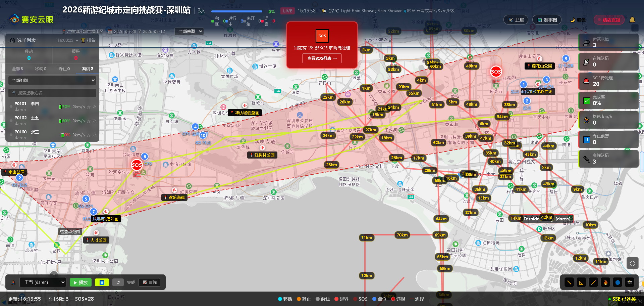Screen dimensions: 644x306
Task: Toggle 动态直播 live broadcast
Action: (608, 20)
